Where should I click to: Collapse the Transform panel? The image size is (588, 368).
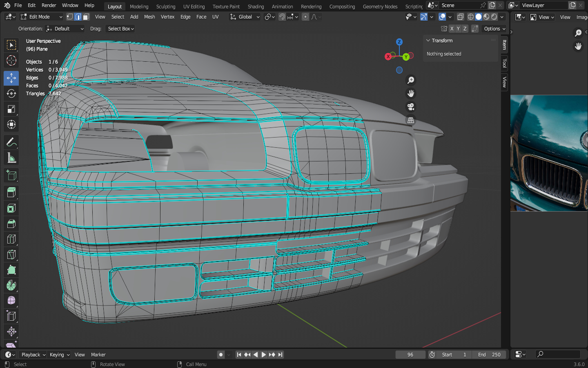(428, 40)
